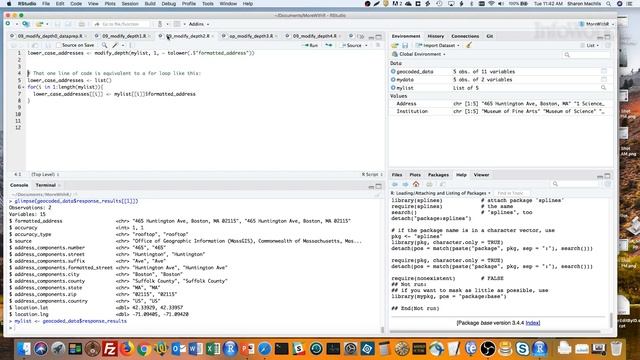Image resolution: width=640 pixels, height=360 pixels.
Task: Save workspace in Environment pane
Action: (405, 45)
